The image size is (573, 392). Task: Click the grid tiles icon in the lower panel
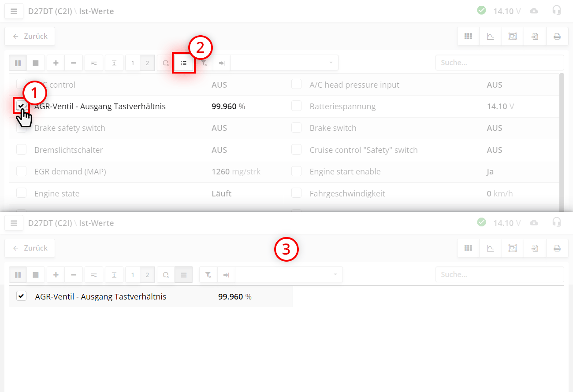point(468,248)
